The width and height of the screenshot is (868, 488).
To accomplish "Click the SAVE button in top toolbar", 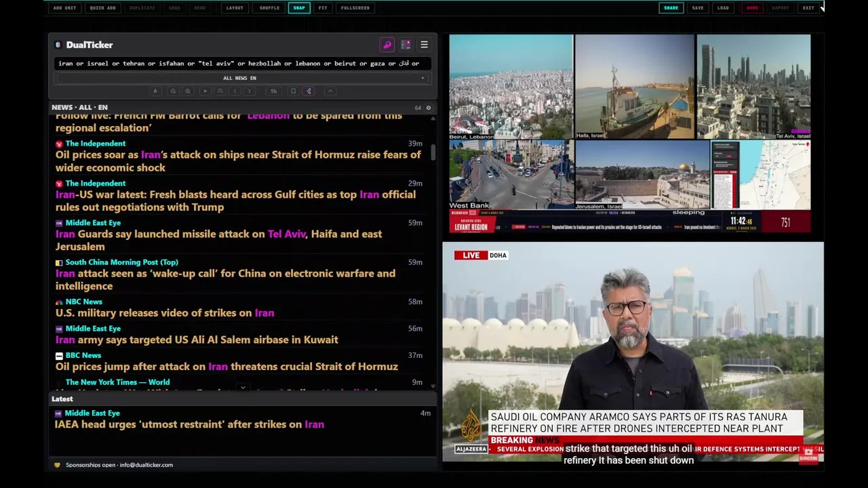I will click(698, 8).
